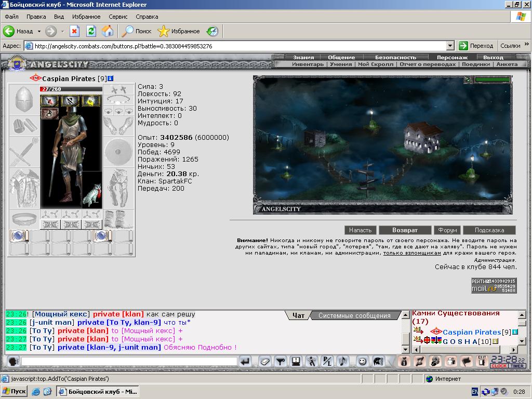This screenshot has width=532, height=399.
Task: Click the speaking head chat icon
Action: (x=13, y=362)
